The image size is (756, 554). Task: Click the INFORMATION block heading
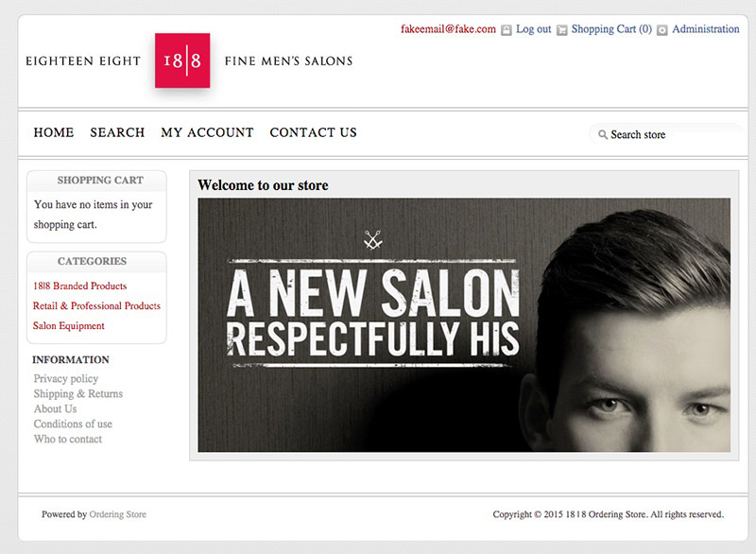point(71,359)
